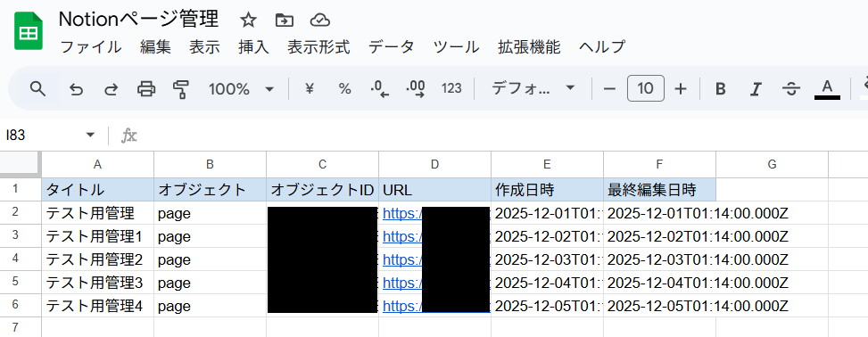Viewport: 868px width, 337px height.
Task: Toggle italic formatting
Action: coord(756,88)
